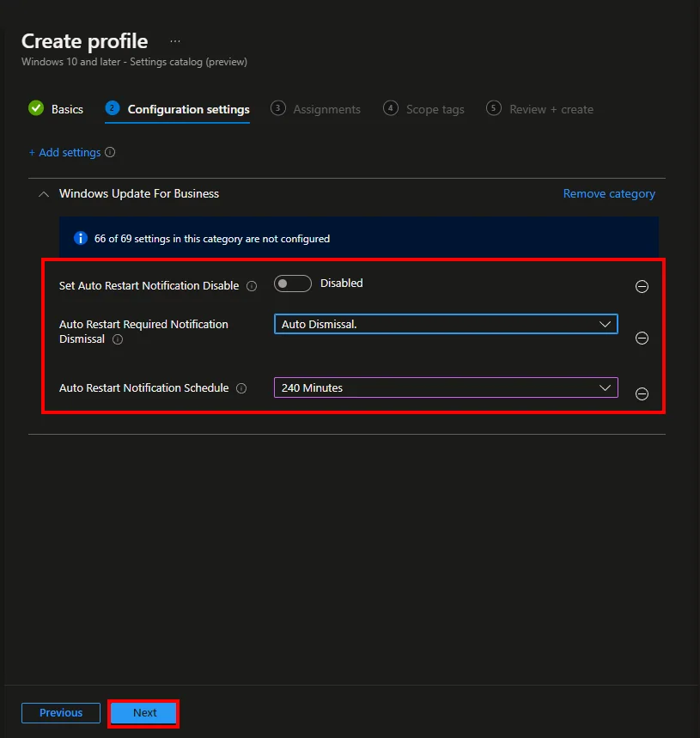Image resolution: width=700 pixels, height=738 pixels.
Task: Click the Create profile page title
Action: click(85, 41)
